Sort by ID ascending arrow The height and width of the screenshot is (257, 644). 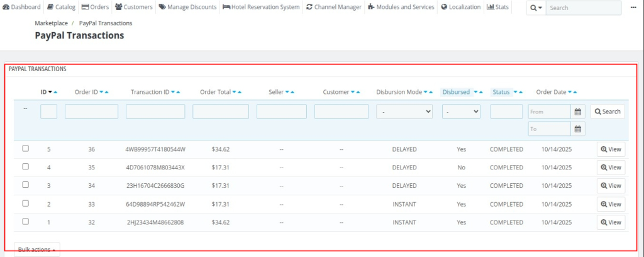(55, 92)
